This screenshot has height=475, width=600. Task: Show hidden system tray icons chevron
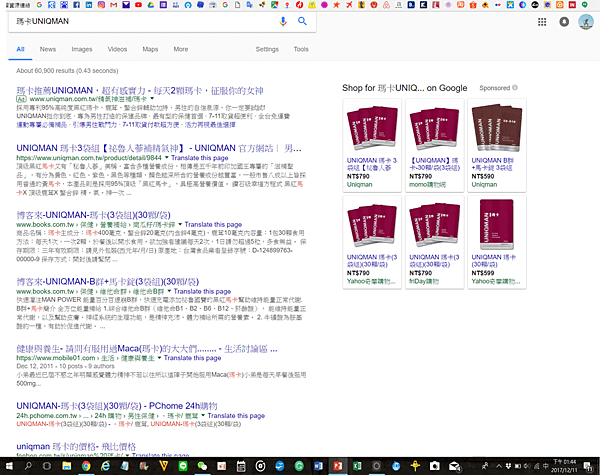tap(499, 466)
